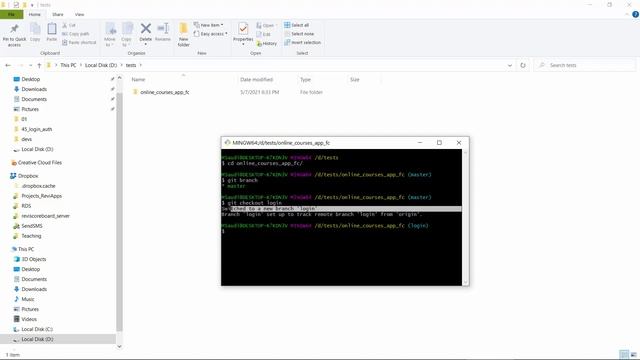Click tests breadcrumb in address bar
640x360 pixels.
pyautogui.click(x=131, y=65)
